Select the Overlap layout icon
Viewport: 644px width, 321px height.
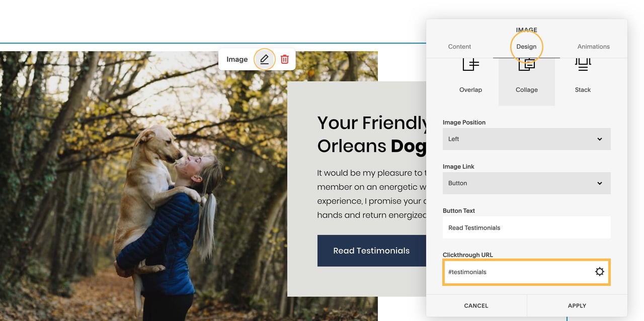pyautogui.click(x=470, y=73)
